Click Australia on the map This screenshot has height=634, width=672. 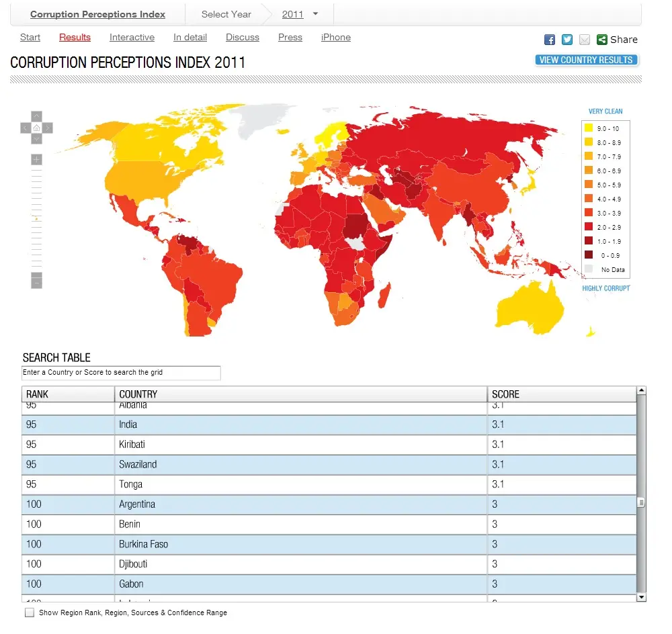coord(530,308)
